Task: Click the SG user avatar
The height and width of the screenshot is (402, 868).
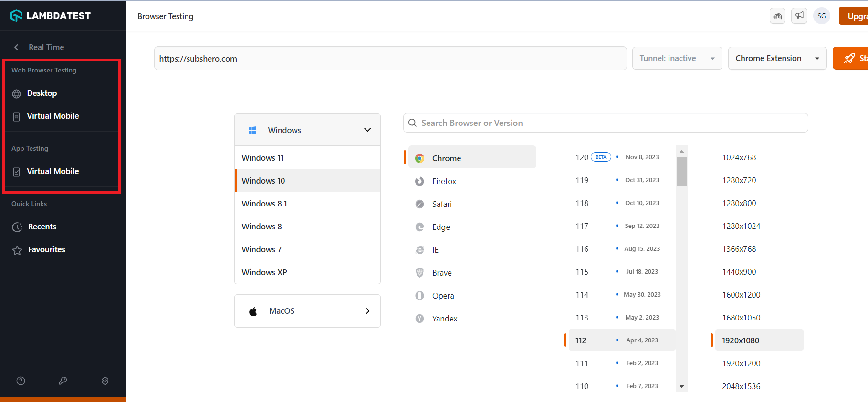Action: coord(822,16)
